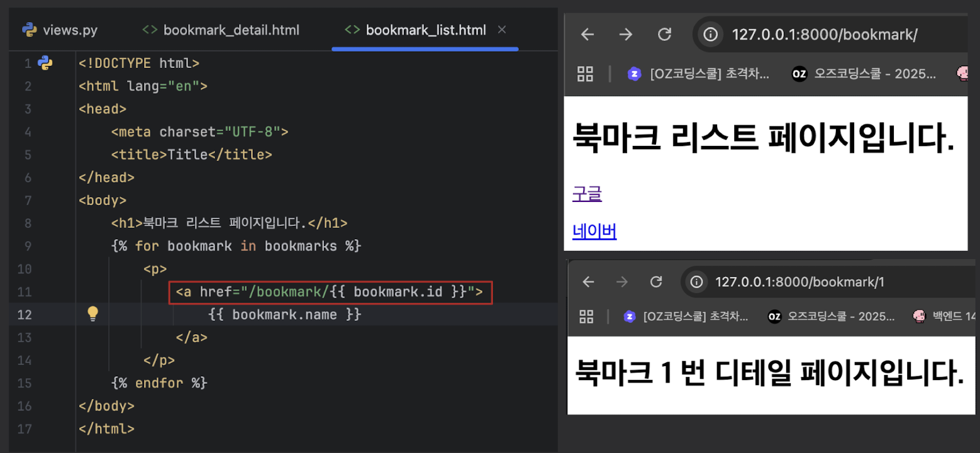This screenshot has width=980, height=453.
Task: Open 오즈코딩스쿨 - 2025 bookmark in the detail browser
Action: pos(831,316)
